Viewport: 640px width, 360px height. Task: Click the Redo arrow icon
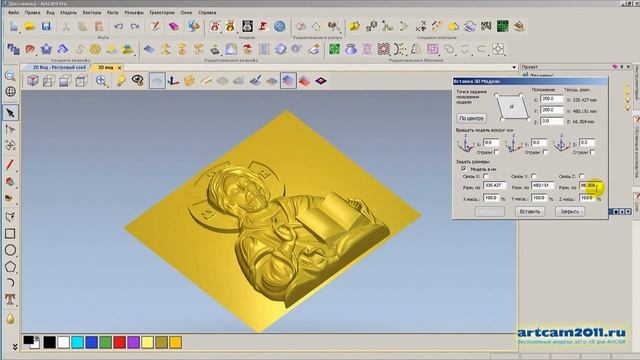[x=135, y=27]
